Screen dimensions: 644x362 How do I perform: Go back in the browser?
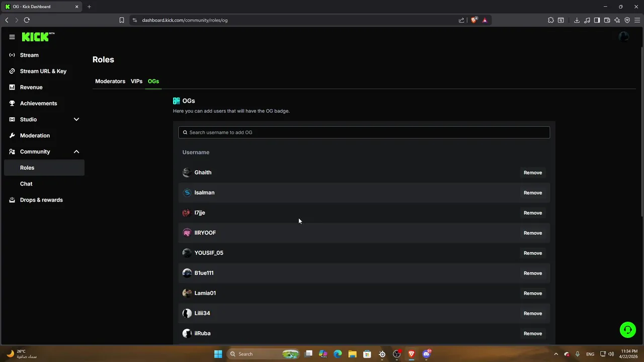(x=7, y=20)
